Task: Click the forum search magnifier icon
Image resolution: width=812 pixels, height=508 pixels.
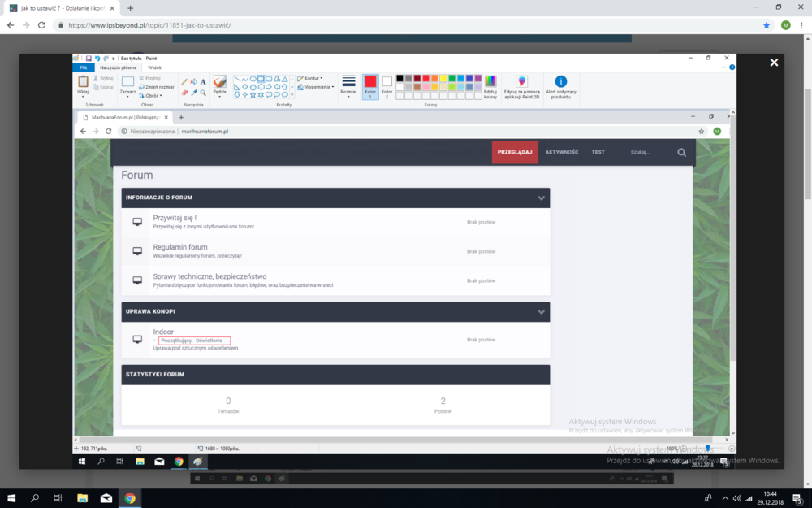Action: (x=681, y=152)
